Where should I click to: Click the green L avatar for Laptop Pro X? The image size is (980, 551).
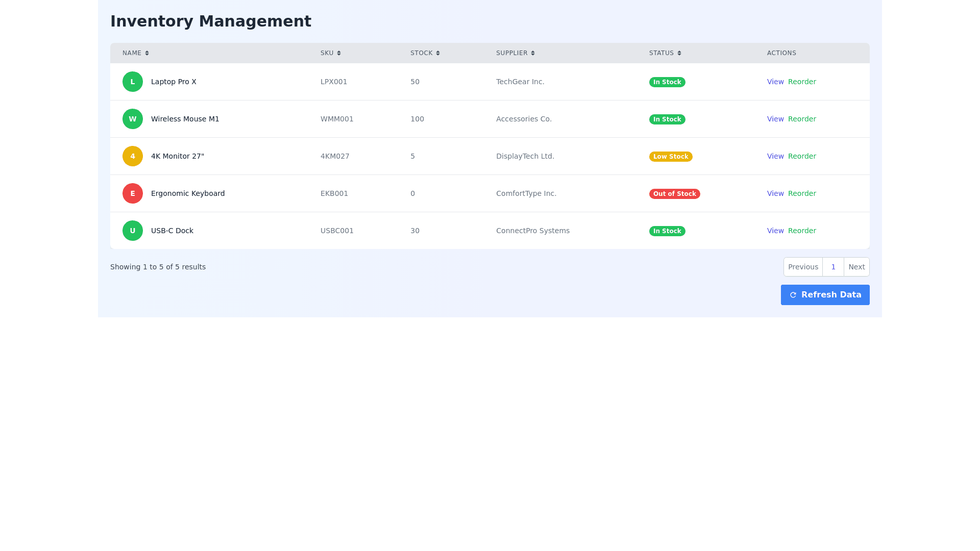[133, 82]
